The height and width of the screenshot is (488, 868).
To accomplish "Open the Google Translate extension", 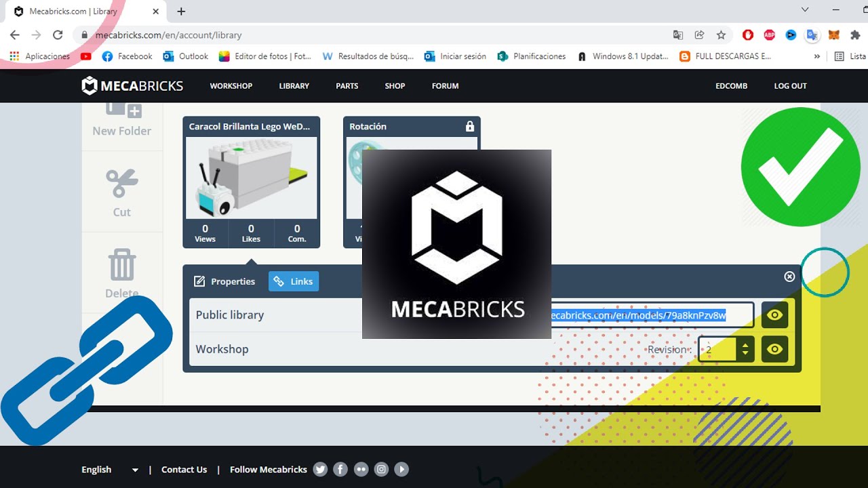I will click(812, 35).
